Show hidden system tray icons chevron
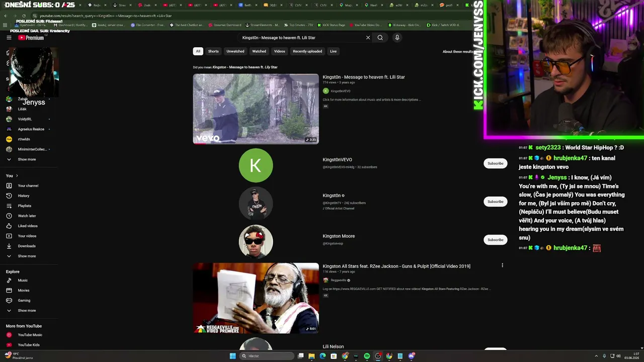Viewport: 644px width, 362px height. pyautogui.click(x=597, y=356)
